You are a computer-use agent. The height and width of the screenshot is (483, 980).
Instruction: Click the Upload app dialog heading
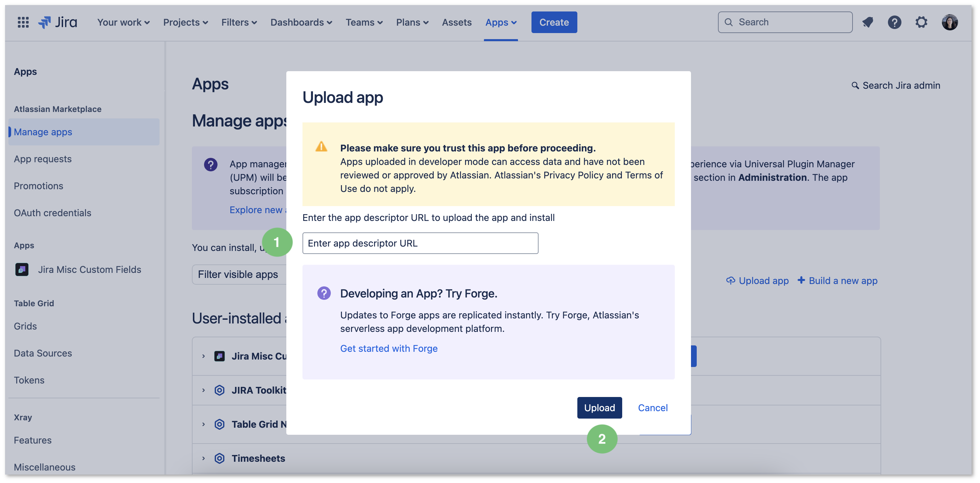click(x=342, y=97)
